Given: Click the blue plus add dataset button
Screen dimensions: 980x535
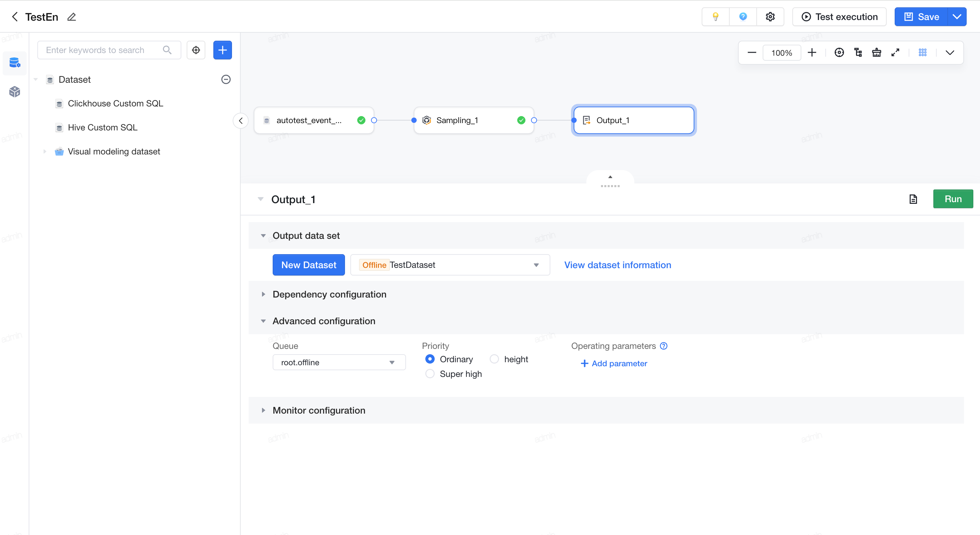Looking at the screenshot, I should pos(223,50).
